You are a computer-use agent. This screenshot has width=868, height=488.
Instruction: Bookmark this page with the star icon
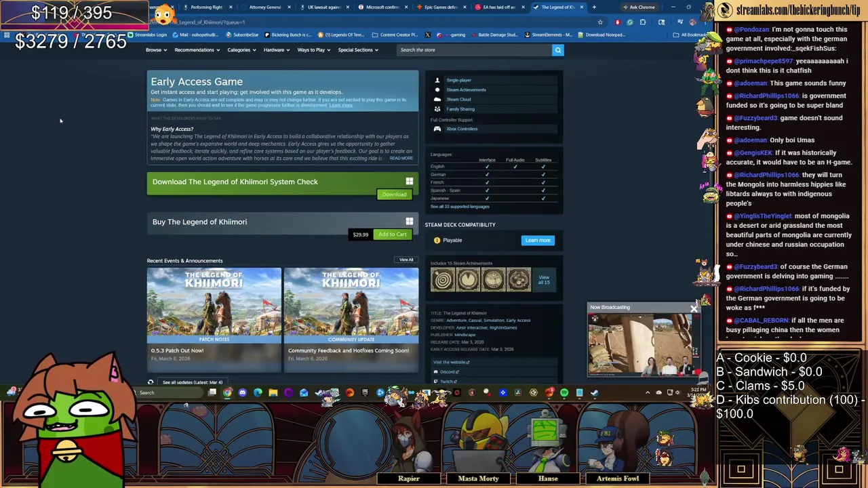coord(599,22)
